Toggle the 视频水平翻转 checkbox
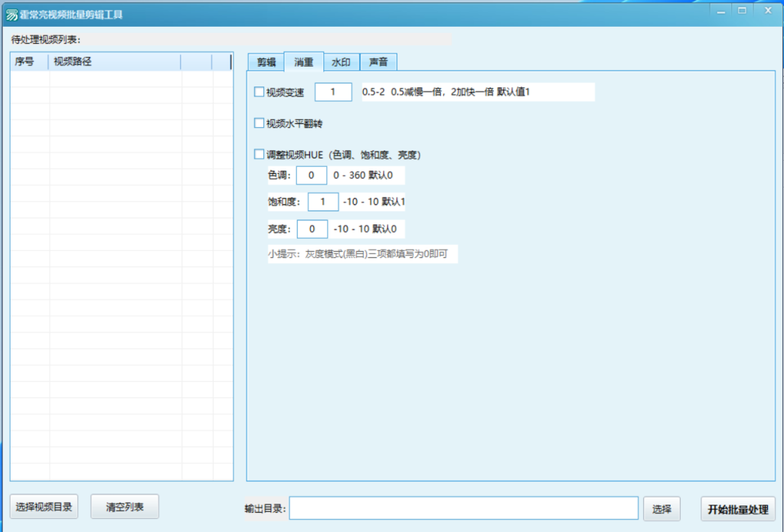 [259, 123]
